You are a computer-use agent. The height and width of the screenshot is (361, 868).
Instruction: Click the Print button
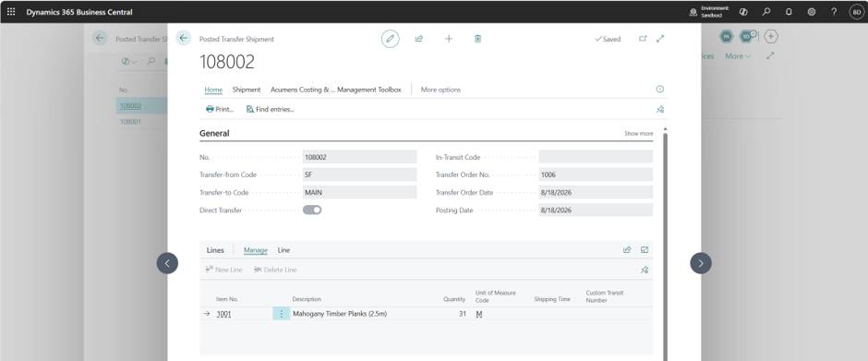click(x=220, y=110)
